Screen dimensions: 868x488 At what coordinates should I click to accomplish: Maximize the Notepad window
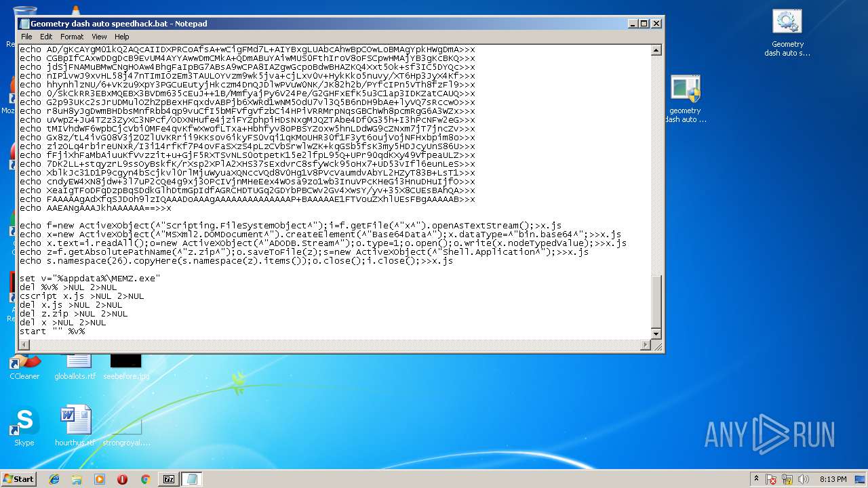tap(644, 23)
